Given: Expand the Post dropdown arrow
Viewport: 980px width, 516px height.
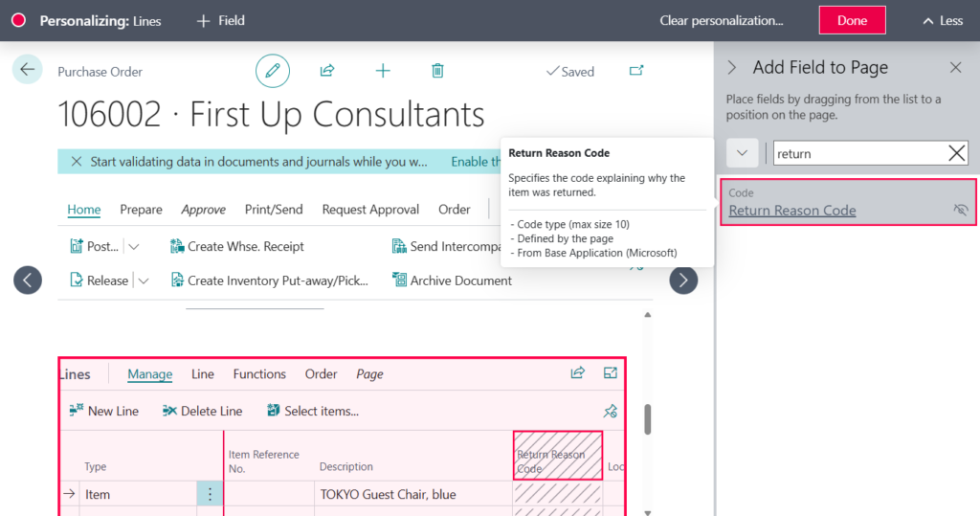Looking at the screenshot, I should [x=134, y=246].
